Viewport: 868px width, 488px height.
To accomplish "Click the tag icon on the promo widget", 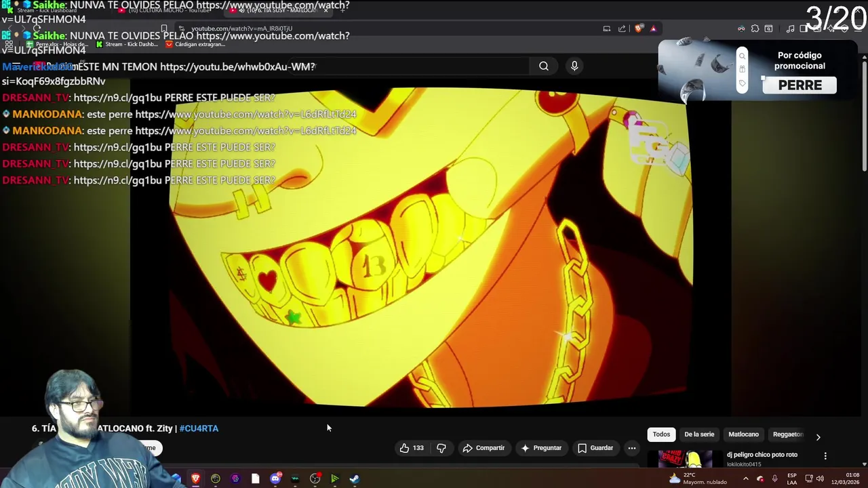I will click(742, 83).
